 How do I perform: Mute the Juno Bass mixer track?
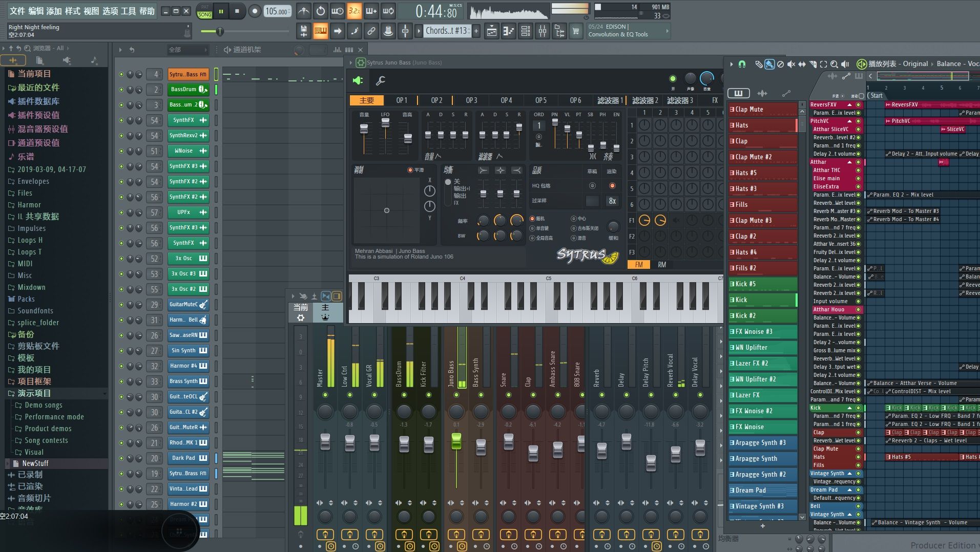(x=456, y=395)
